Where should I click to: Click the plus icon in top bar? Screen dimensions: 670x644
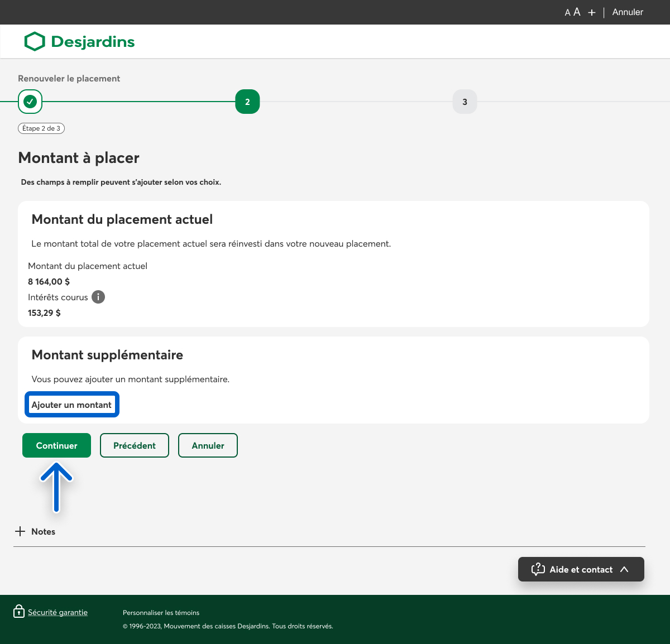[592, 12]
